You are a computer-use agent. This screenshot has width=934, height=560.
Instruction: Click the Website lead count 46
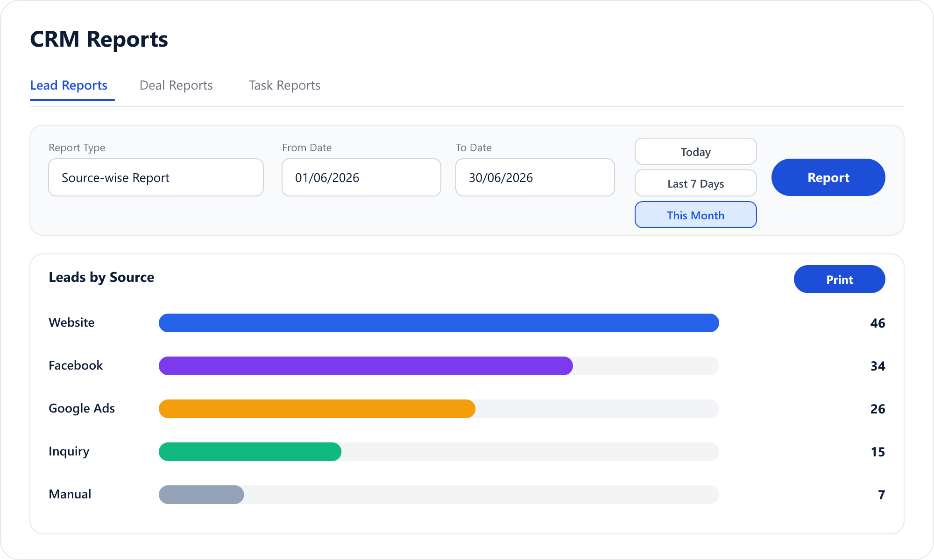pyautogui.click(x=878, y=323)
